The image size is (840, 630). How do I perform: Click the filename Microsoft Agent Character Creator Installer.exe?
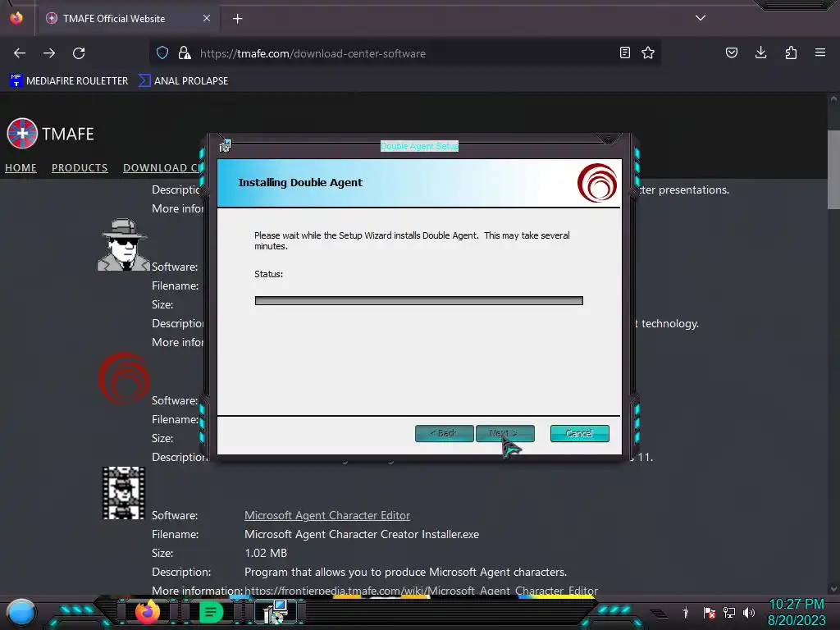point(362,534)
